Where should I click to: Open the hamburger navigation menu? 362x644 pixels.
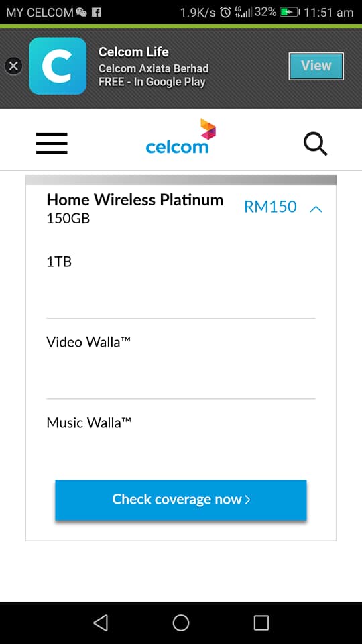[52, 144]
